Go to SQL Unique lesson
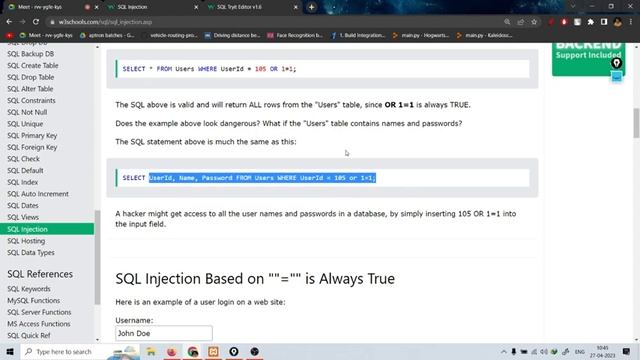Viewport: 640px width, 360px height. pyautogui.click(x=25, y=124)
